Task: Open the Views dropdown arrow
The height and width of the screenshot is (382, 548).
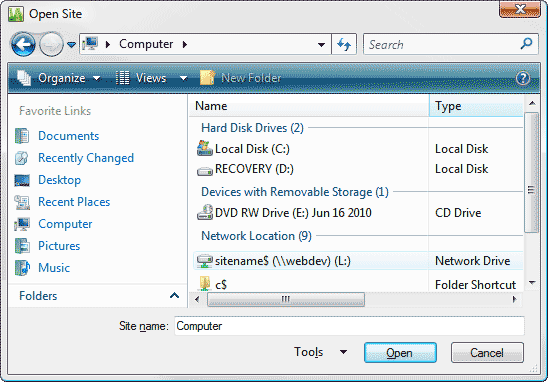Action: pyautogui.click(x=183, y=78)
